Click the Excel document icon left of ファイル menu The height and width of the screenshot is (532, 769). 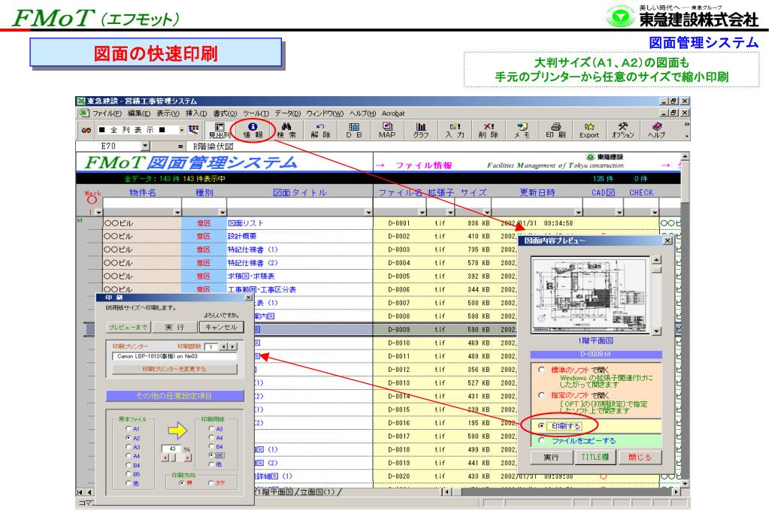(x=84, y=113)
